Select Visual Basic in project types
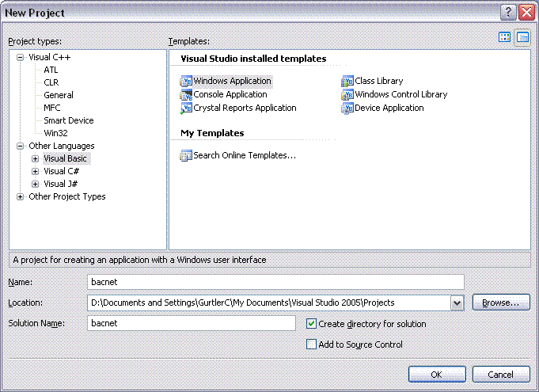This screenshot has height=392, width=539. coord(66,158)
